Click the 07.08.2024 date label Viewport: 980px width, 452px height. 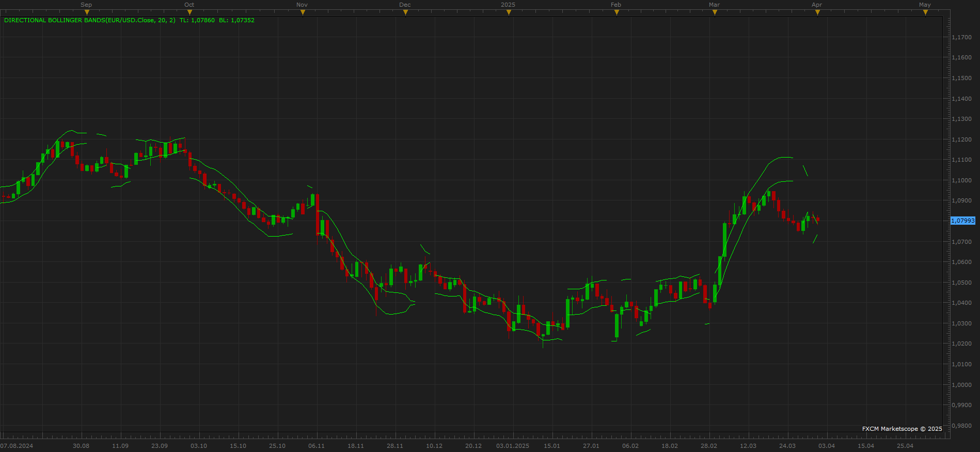tap(17, 446)
